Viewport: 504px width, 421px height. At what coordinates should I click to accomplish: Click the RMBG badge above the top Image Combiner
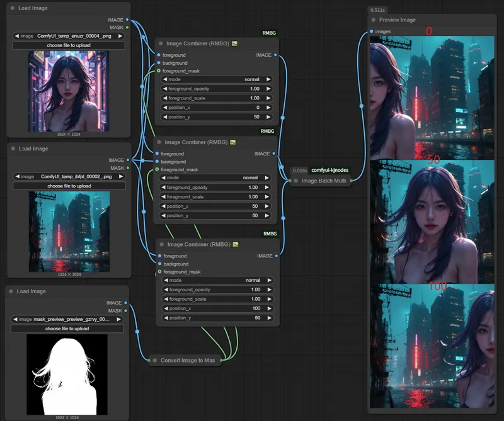(269, 33)
